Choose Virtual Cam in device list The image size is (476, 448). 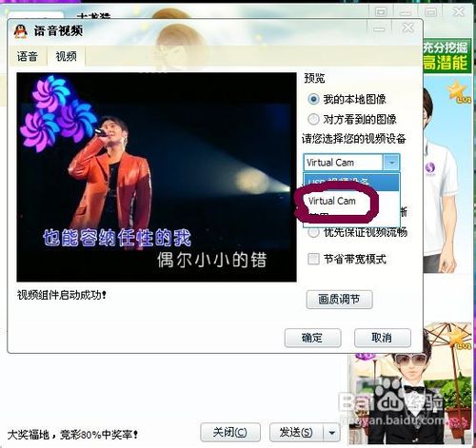pos(332,201)
